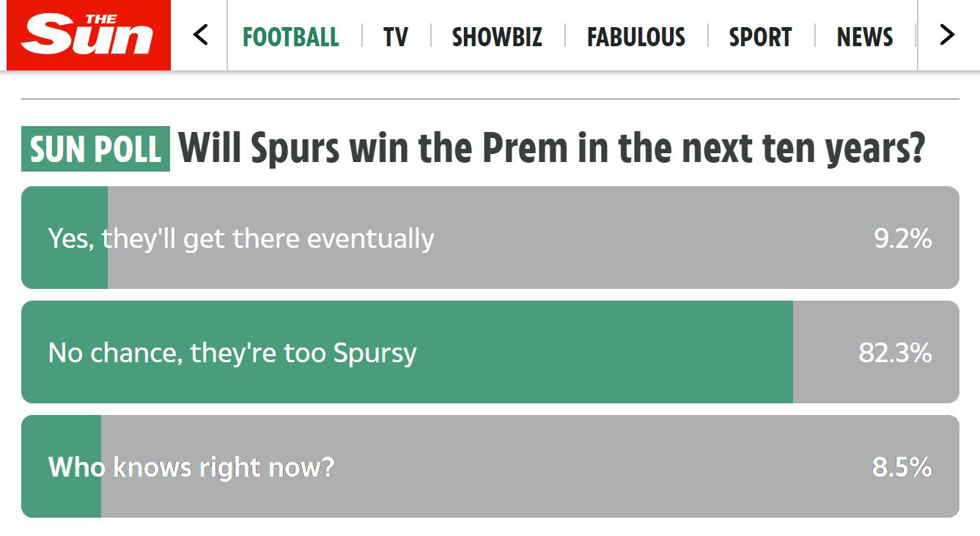
Task: Click the green SUN POLL badge
Action: (x=96, y=149)
